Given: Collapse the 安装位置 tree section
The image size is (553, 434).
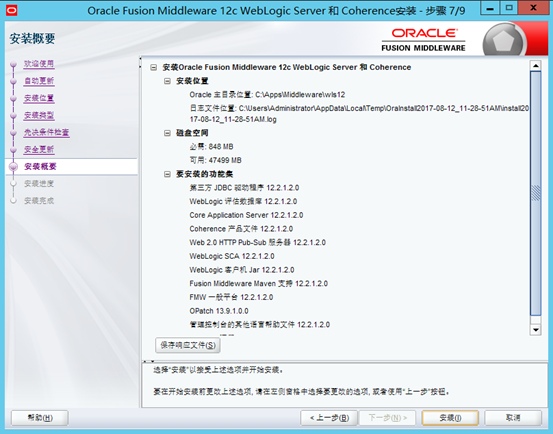Looking at the screenshot, I should point(167,81).
